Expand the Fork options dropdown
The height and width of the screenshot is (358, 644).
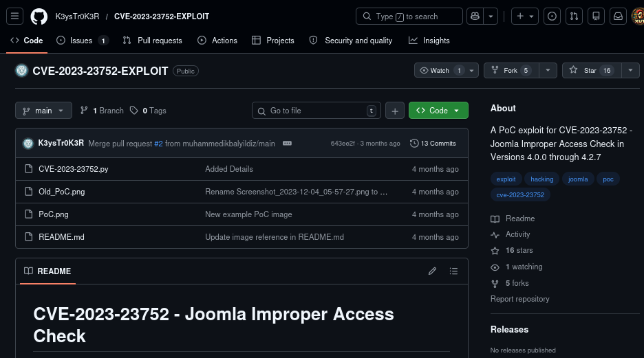click(548, 71)
